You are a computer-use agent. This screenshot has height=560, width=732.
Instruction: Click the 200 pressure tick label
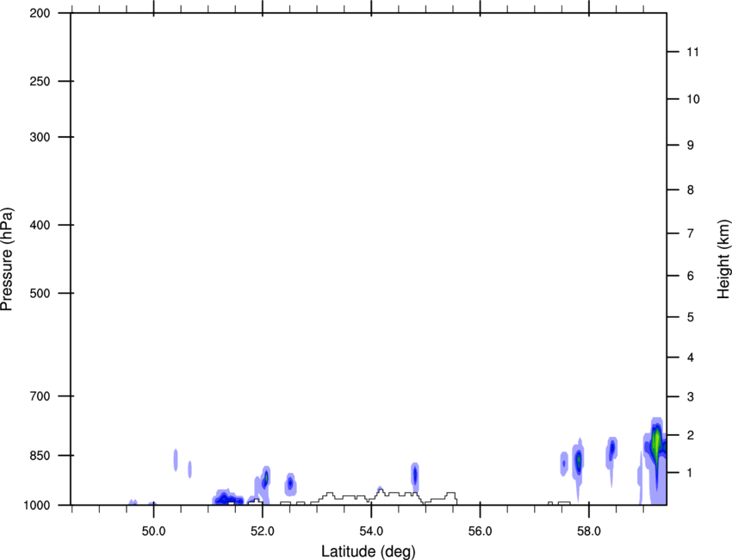click(40, 13)
